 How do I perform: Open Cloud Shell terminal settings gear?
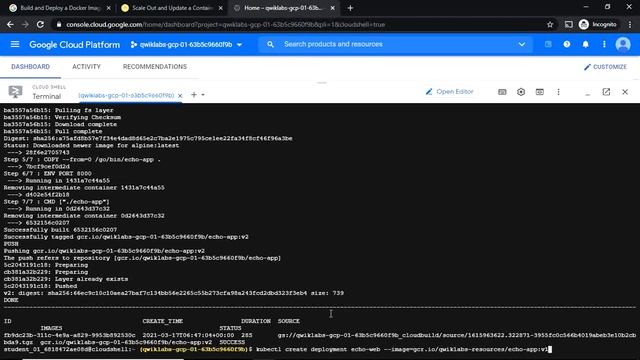(x=521, y=92)
